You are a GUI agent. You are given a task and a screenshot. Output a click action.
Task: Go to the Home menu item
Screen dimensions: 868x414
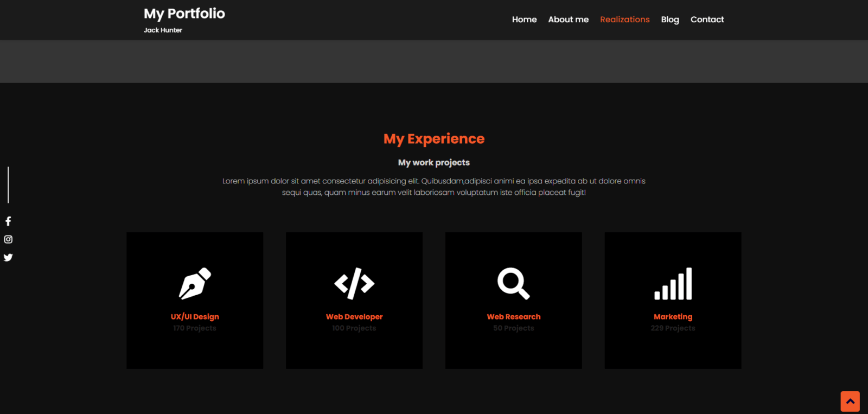[524, 20]
